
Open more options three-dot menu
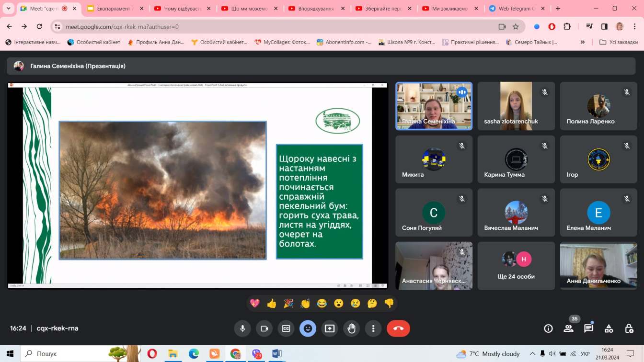pyautogui.click(x=373, y=328)
